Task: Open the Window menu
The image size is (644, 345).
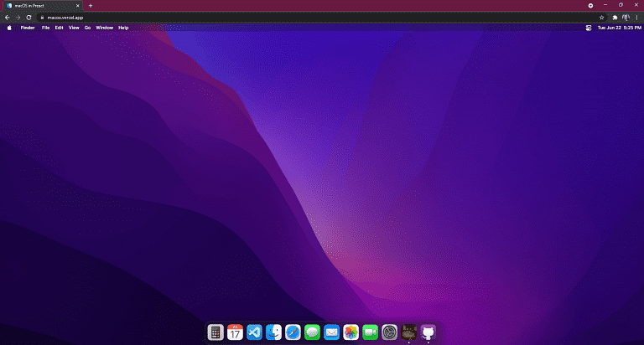Action: [104, 28]
